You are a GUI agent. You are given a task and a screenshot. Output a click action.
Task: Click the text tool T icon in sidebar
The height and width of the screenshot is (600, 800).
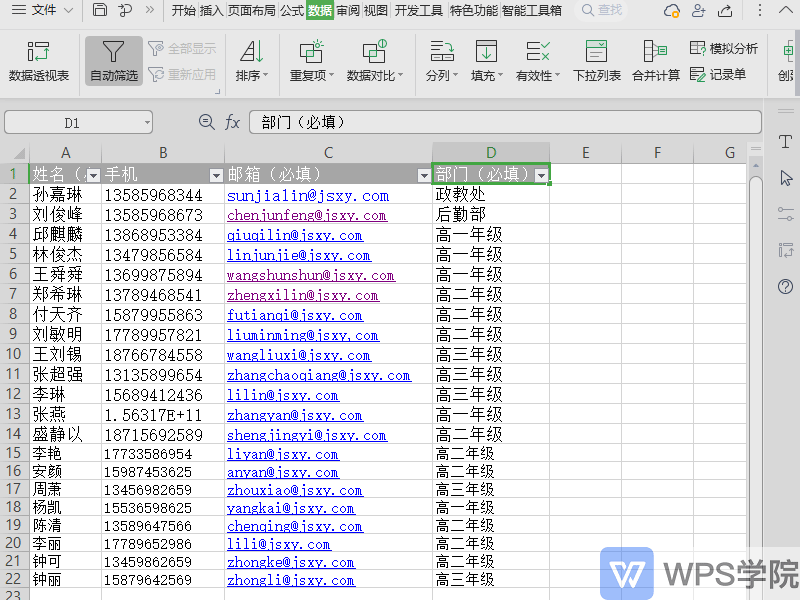[786, 141]
